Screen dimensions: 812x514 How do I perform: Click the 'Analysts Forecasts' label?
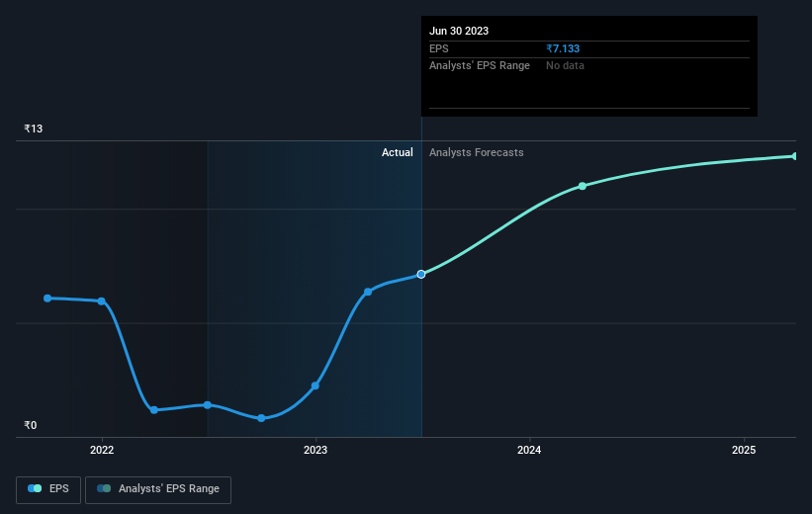tap(477, 152)
